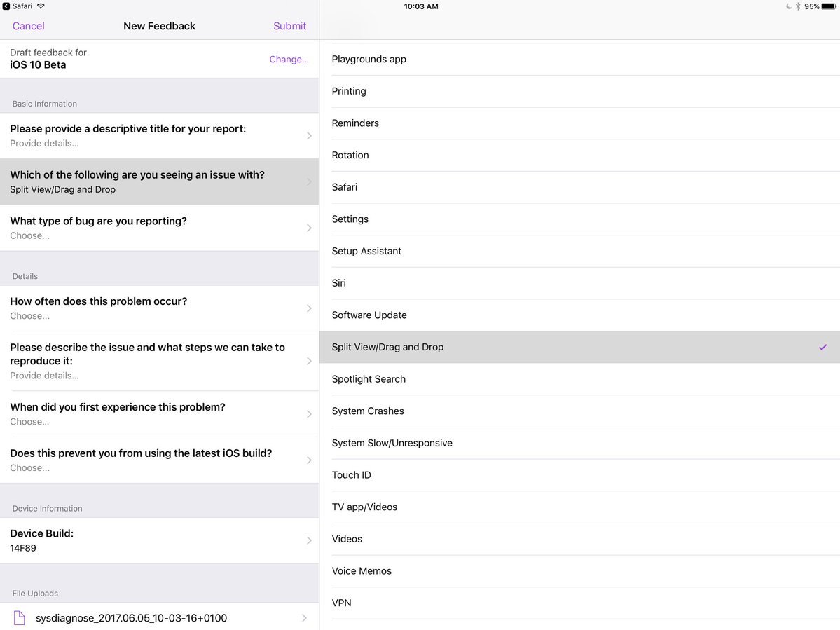The image size is (840, 630).
Task: Tap the Change... link for iOS 10 Beta
Action: 289,60
